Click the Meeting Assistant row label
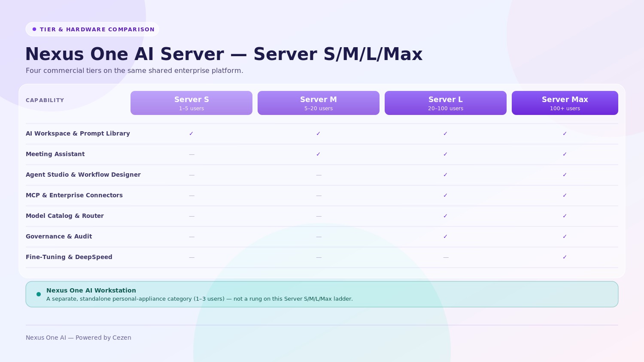Screen dimensions: 644x362 (55, 154)
